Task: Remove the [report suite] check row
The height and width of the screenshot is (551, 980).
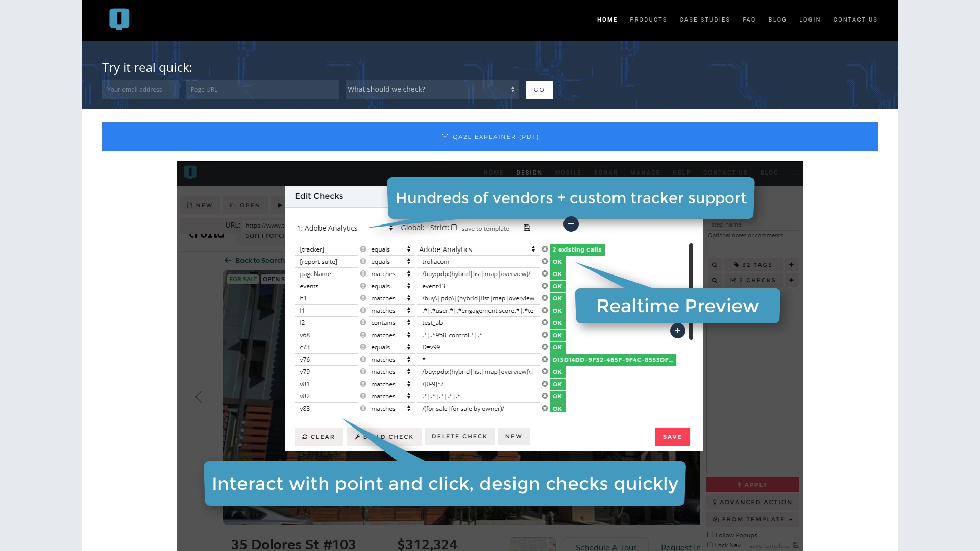Action: (545, 262)
